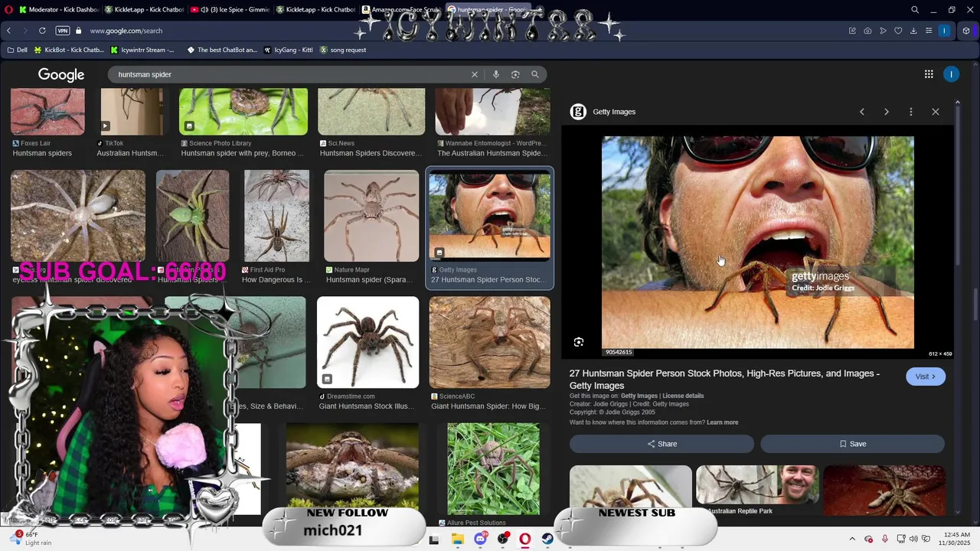Open the Google apps grid
This screenshot has width=980, height=551.
[929, 74]
